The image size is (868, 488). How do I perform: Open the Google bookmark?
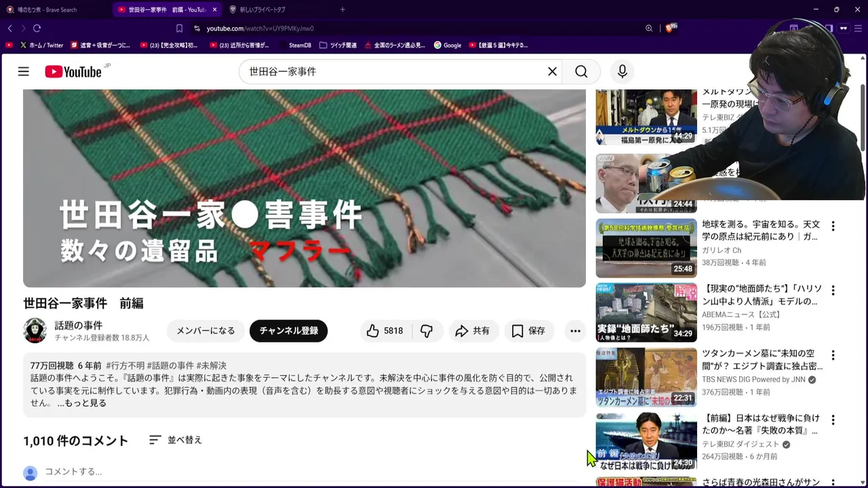coord(448,45)
